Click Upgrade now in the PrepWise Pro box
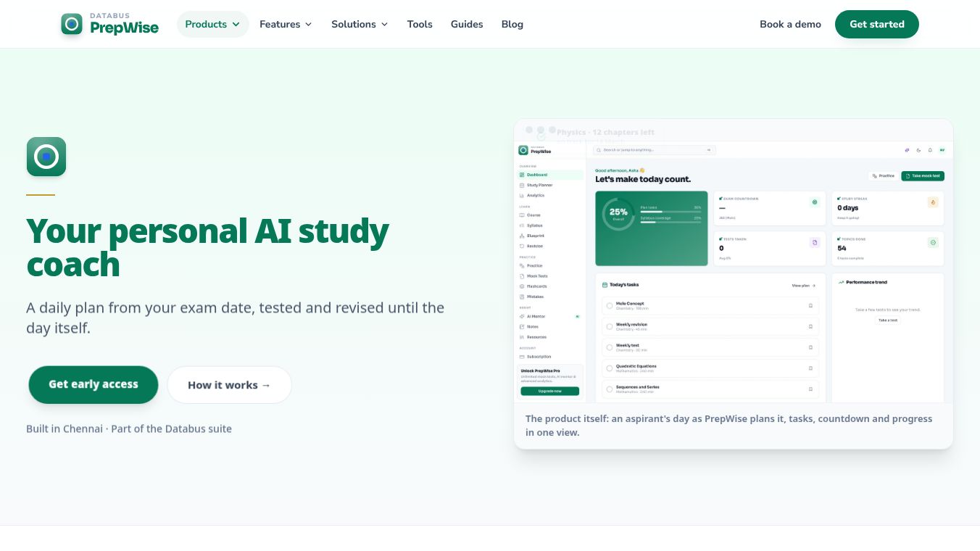The image size is (980, 551). pos(550,391)
